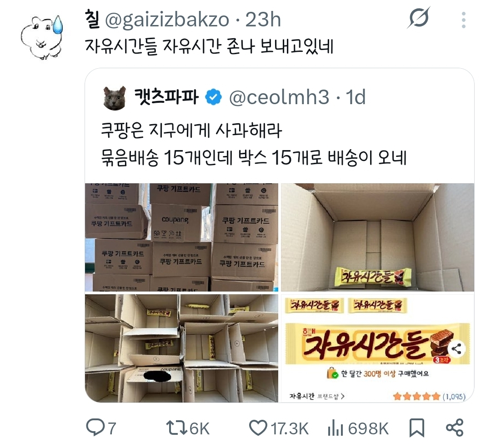Open the many open boxes photo

(x=181, y=348)
